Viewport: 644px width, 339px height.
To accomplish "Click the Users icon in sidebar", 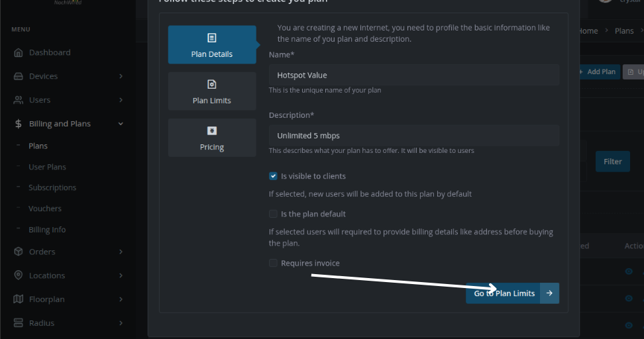I will [19, 101].
